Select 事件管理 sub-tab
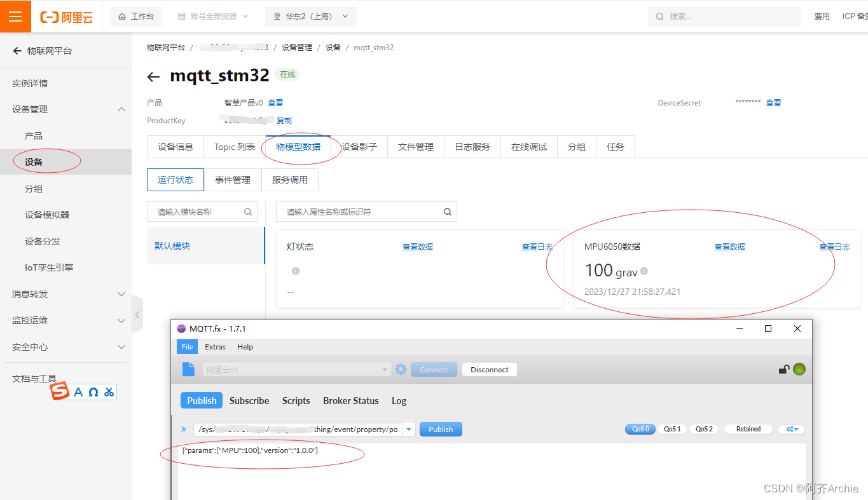 tap(233, 180)
